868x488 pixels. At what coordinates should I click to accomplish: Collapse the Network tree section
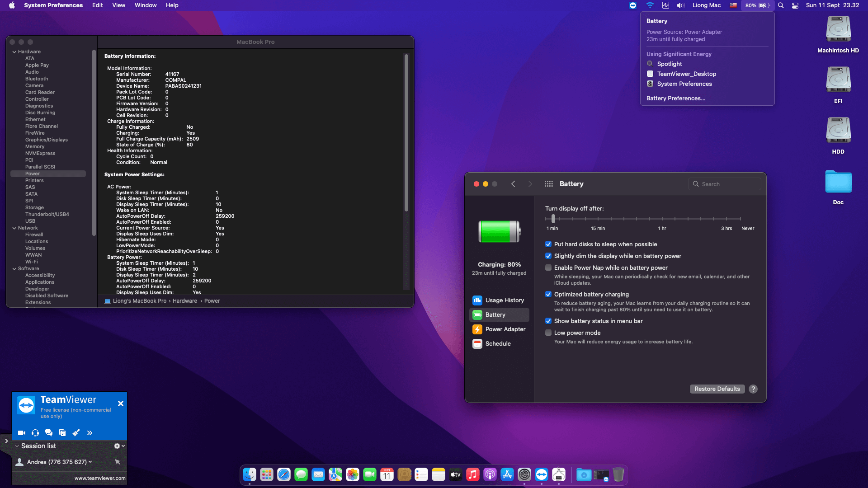(x=14, y=228)
